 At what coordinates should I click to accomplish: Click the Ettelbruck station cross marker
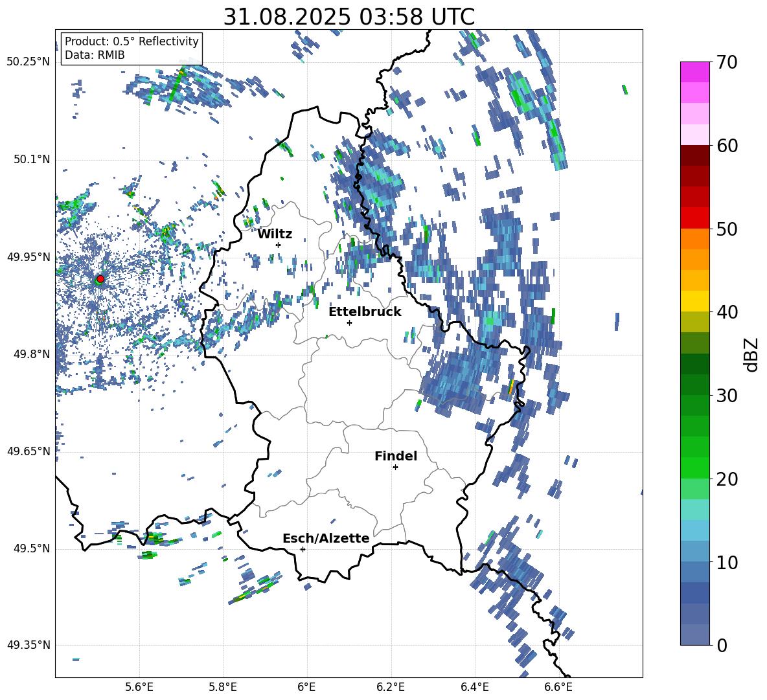pos(349,322)
